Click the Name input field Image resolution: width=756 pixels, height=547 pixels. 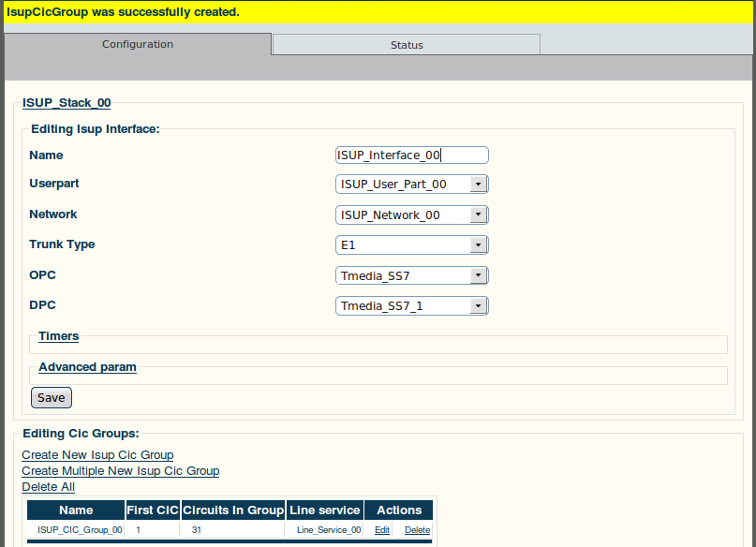[412, 155]
